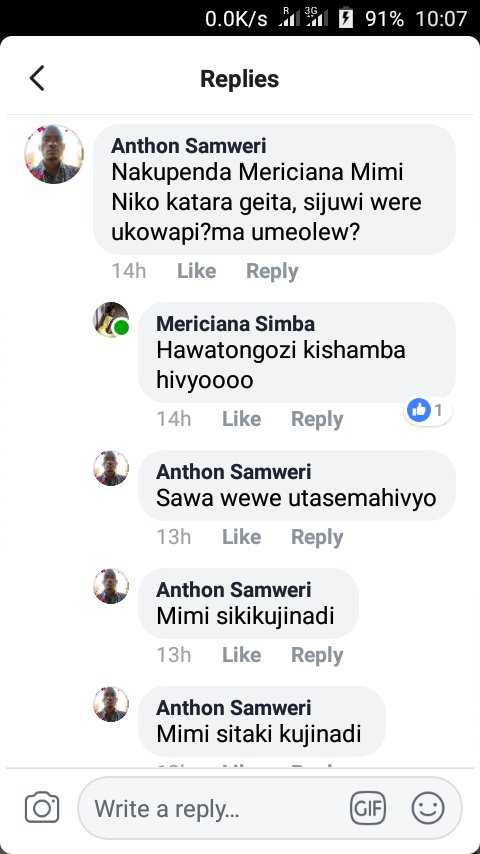480x854 pixels.
Task: Open Mericiana Simba's profile picture
Action: pyautogui.click(x=111, y=320)
